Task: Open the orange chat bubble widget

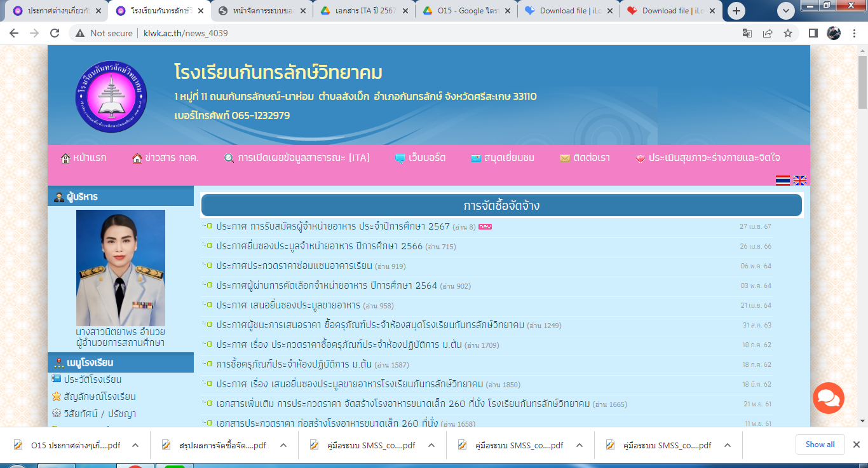Action: click(829, 398)
